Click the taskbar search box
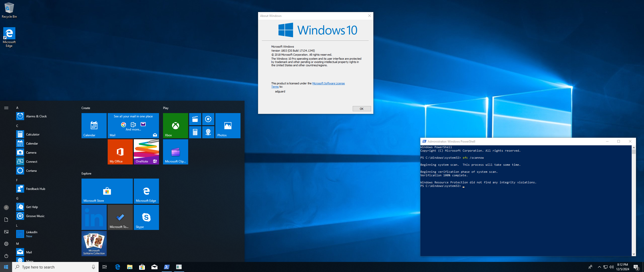The image size is (644, 272). point(55,267)
